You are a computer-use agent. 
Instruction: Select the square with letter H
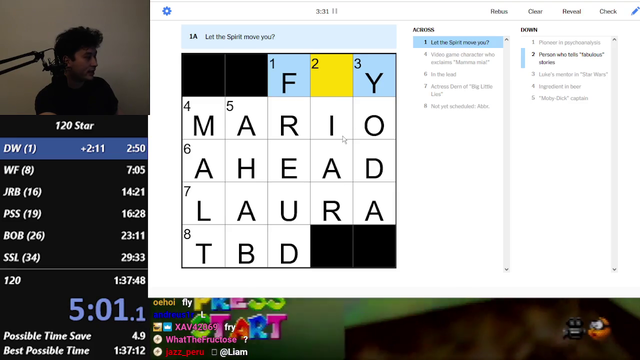(x=246, y=161)
